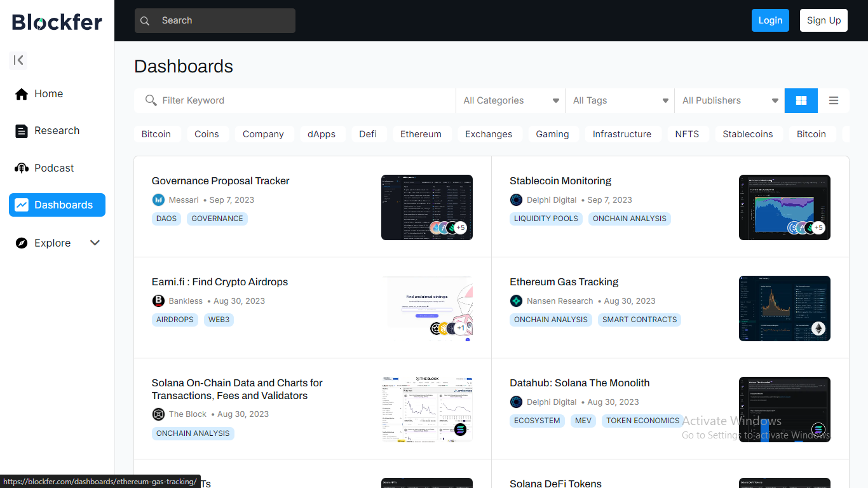Open Stablecoin Monitoring dashboard thumbnail
This screenshot has height=488, width=868.
click(784, 207)
